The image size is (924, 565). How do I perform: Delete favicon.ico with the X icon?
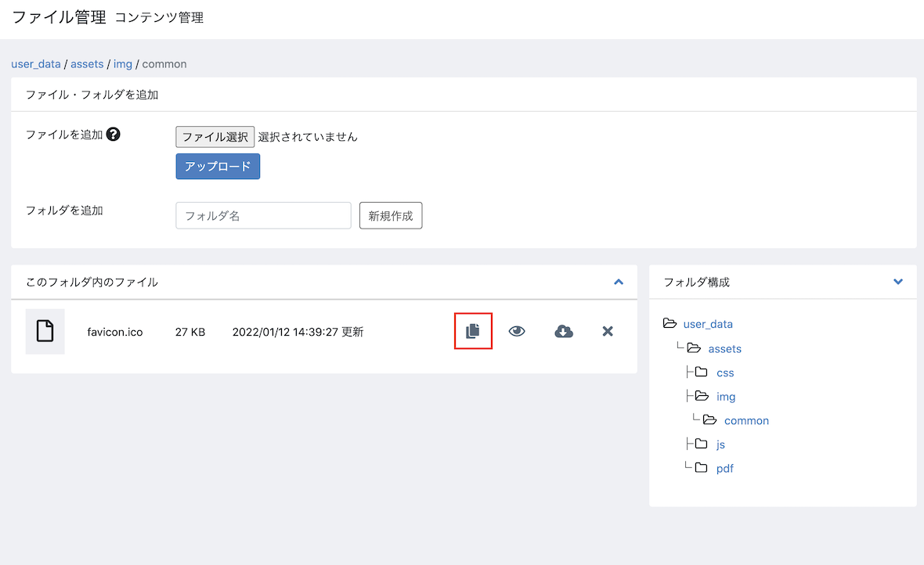pyautogui.click(x=607, y=331)
